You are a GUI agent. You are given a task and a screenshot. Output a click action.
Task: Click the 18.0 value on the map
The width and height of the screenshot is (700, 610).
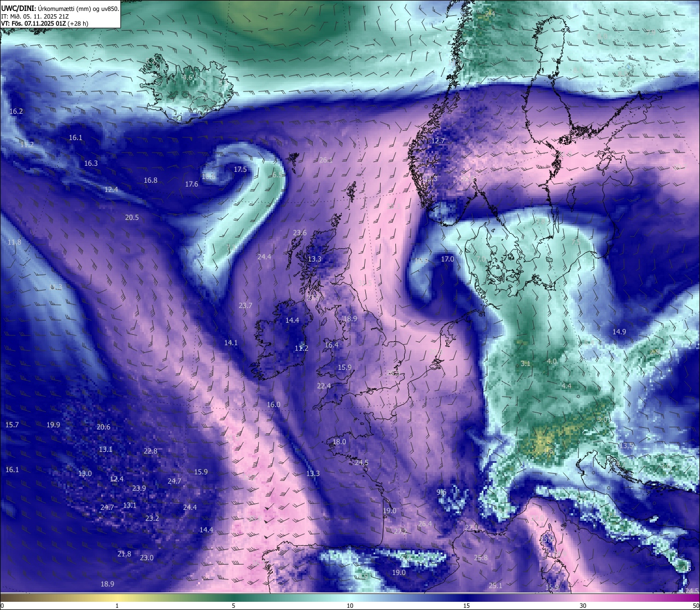(x=339, y=441)
